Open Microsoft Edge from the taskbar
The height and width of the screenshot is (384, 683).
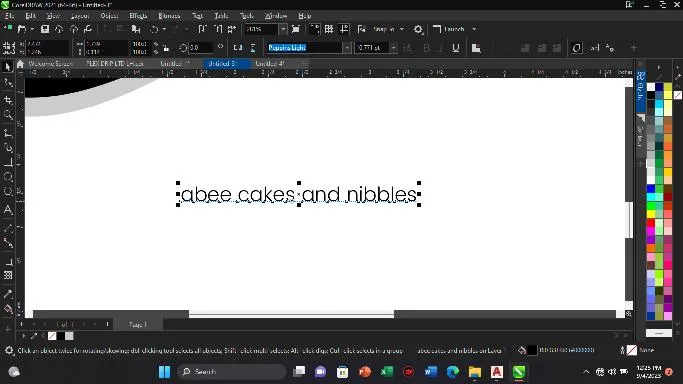[453, 372]
